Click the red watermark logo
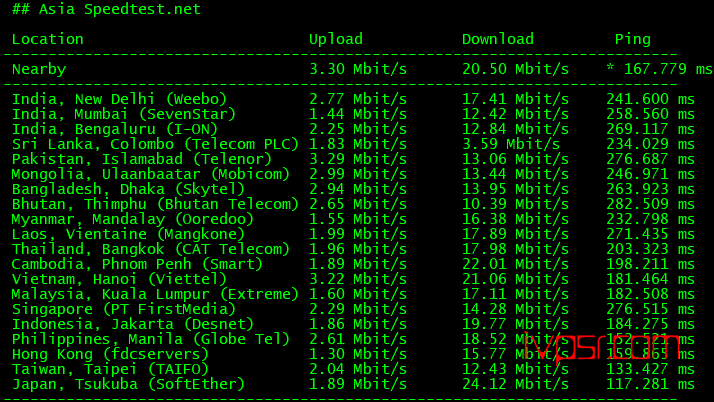This screenshot has width=714, height=402. coord(601,350)
